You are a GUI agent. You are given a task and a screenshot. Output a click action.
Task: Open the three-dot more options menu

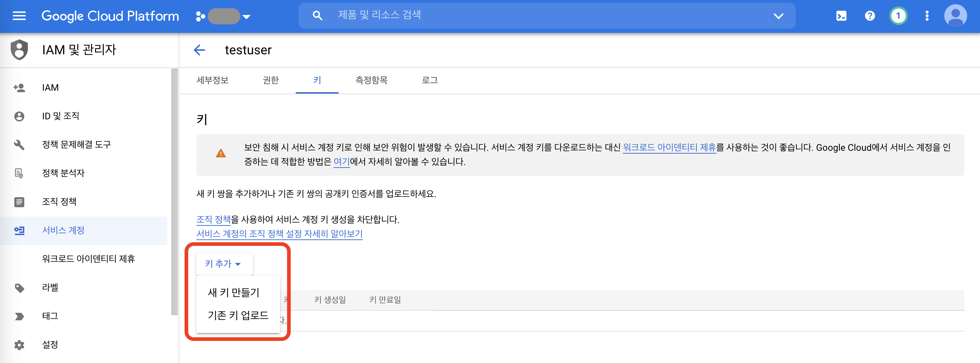pyautogui.click(x=927, y=16)
